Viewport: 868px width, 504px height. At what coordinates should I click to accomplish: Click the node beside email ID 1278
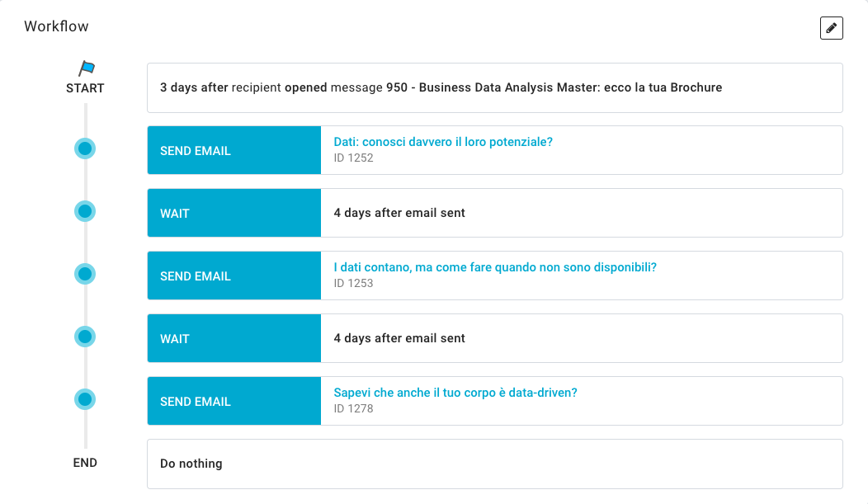point(85,400)
